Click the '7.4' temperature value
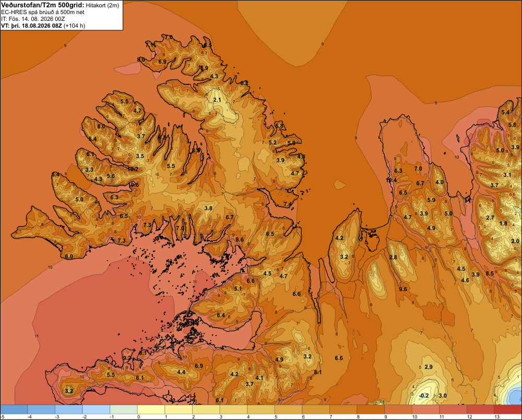522x420 pixels. (287, 204)
